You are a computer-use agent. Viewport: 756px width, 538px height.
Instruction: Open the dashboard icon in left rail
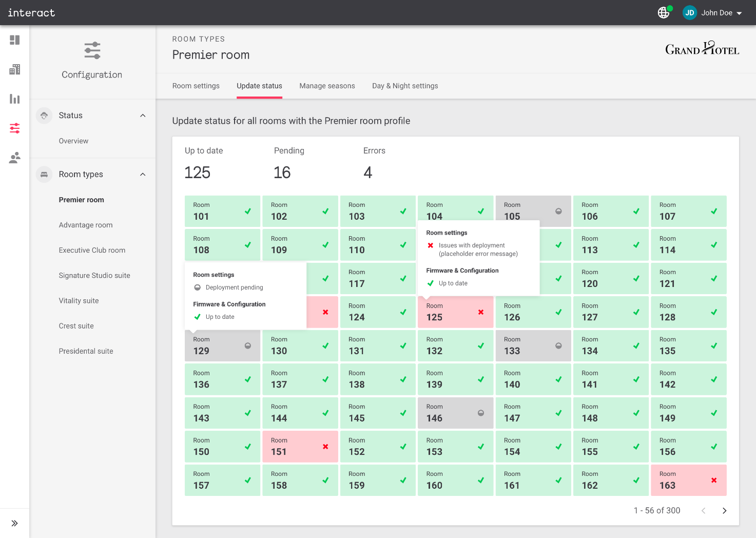(x=14, y=40)
